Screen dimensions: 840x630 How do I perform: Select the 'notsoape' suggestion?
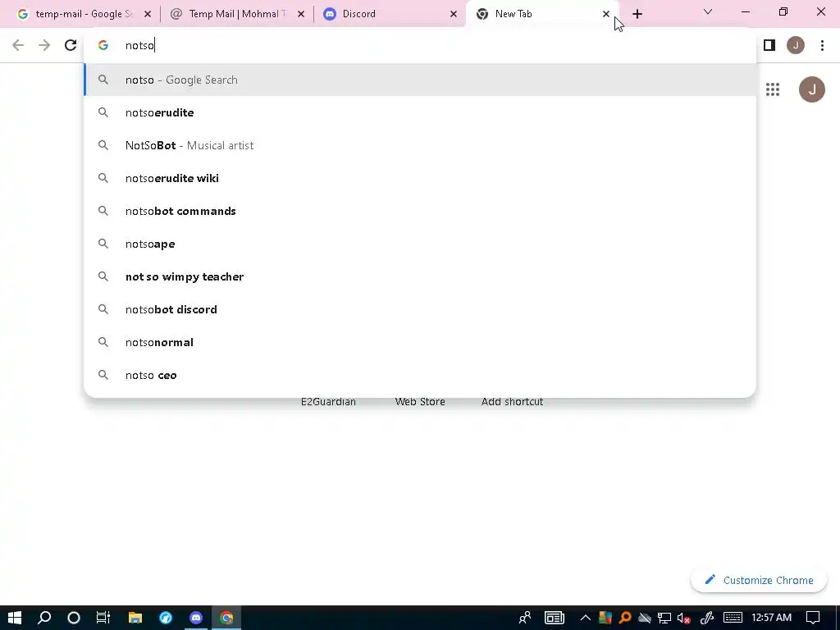pyautogui.click(x=420, y=244)
